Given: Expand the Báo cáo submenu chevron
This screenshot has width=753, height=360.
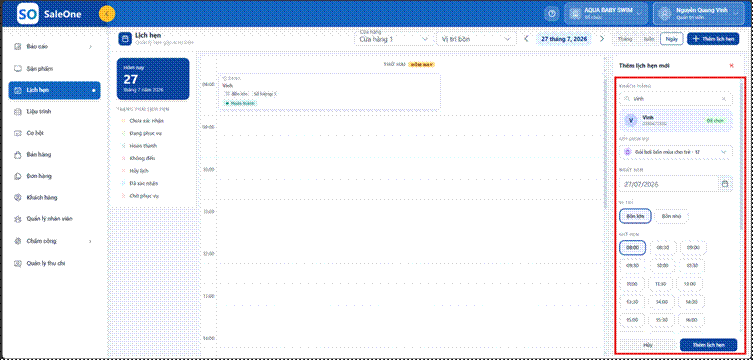Looking at the screenshot, I should click(x=90, y=47).
